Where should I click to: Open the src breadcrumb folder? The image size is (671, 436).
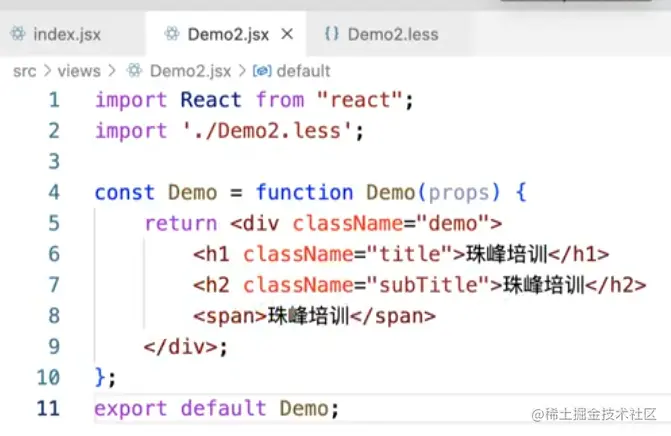click(x=24, y=71)
